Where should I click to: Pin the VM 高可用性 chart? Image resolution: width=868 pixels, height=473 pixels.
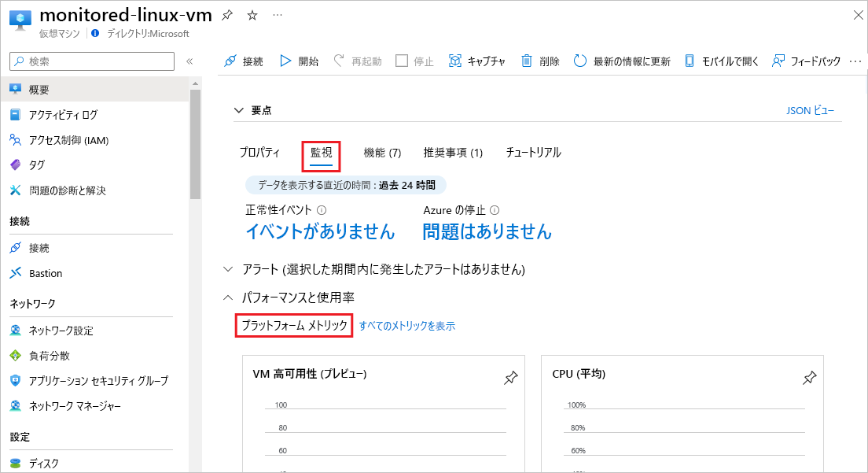tap(510, 378)
